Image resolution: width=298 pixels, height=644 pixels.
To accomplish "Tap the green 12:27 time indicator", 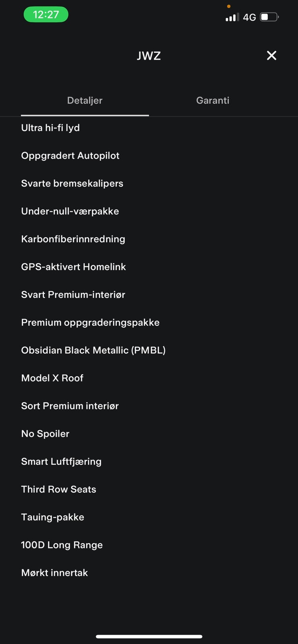I will [46, 15].
